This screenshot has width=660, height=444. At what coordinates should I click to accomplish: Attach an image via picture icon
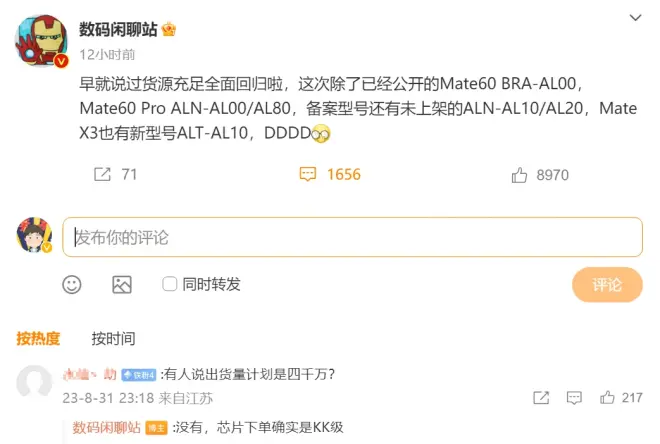(122, 285)
